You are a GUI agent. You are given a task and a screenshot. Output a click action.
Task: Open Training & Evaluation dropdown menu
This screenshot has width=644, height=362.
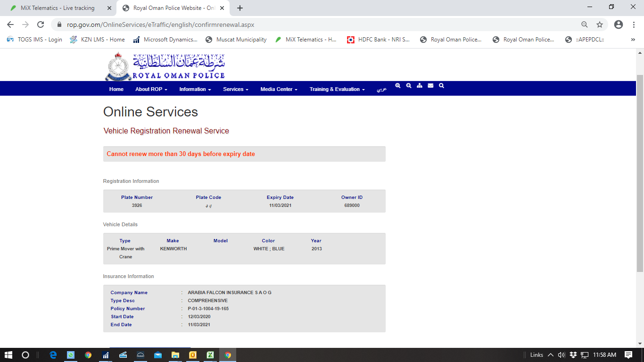[x=337, y=89]
